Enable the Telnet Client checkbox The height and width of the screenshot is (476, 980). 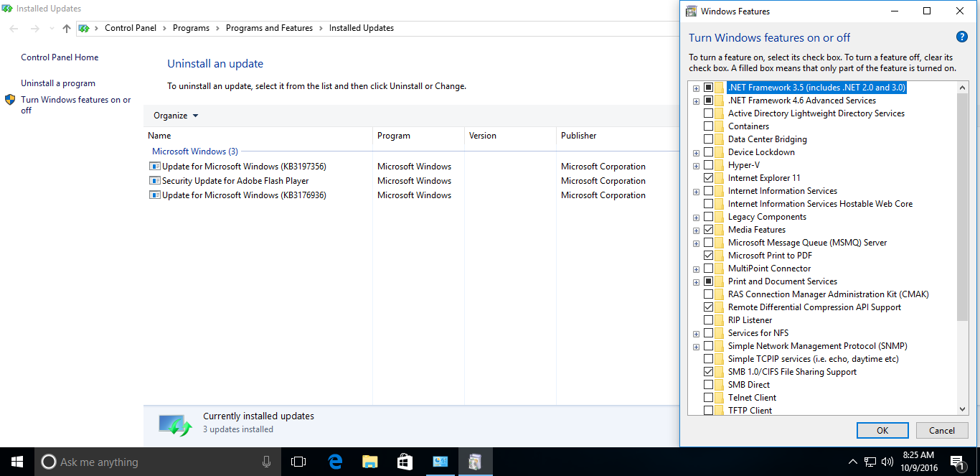pyautogui.click(x=709, y=398)
